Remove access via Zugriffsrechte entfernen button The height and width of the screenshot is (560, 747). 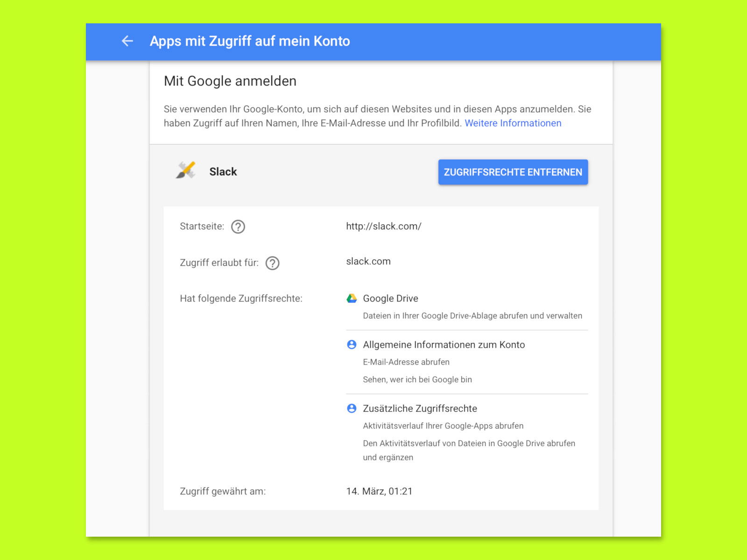click(x=513, y=172)
